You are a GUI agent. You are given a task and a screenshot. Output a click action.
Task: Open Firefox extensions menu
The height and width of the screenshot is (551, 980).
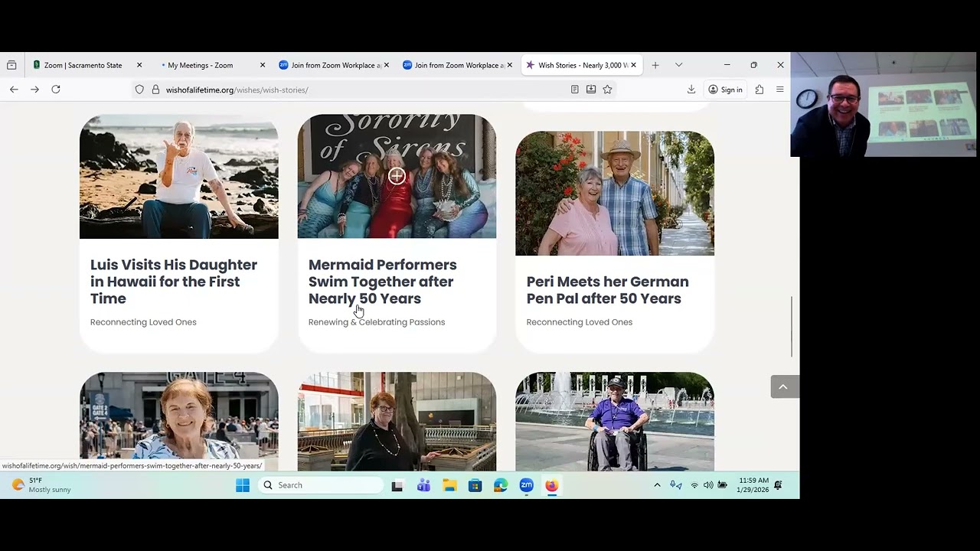pyautogui.click(x=759, y=90)
